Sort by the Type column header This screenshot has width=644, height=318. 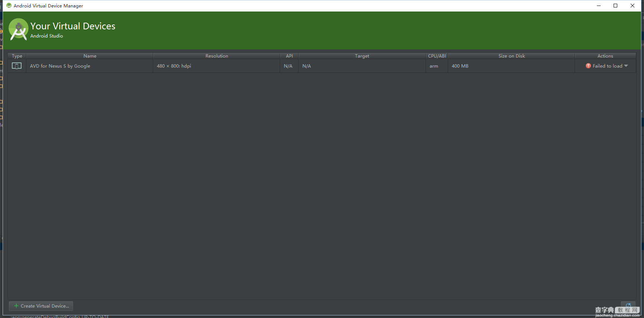[17, 56]
